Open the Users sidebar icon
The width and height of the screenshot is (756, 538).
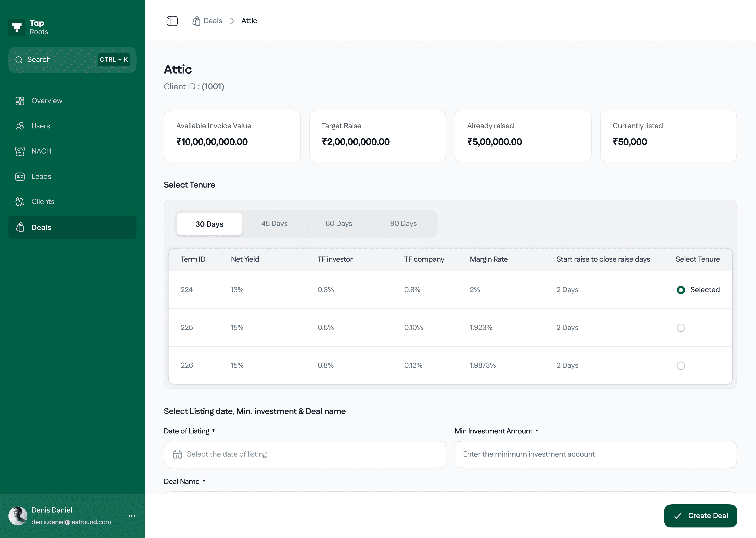tap(20, 126)
